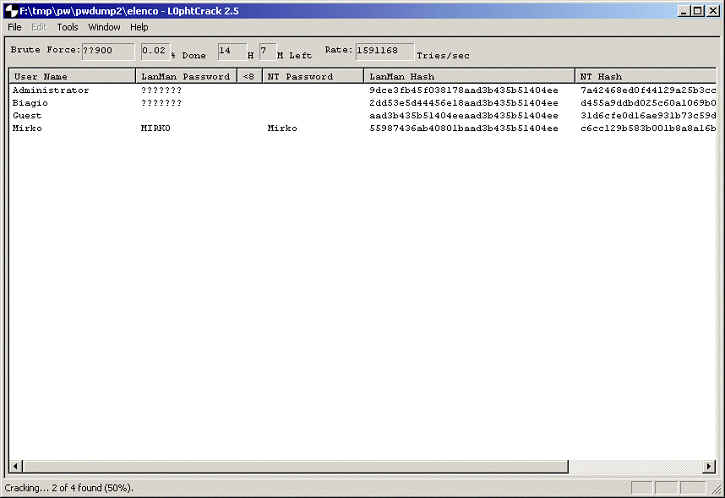
Task: Click the horizontal scrollbar right arrow
Action: [709, 466]
